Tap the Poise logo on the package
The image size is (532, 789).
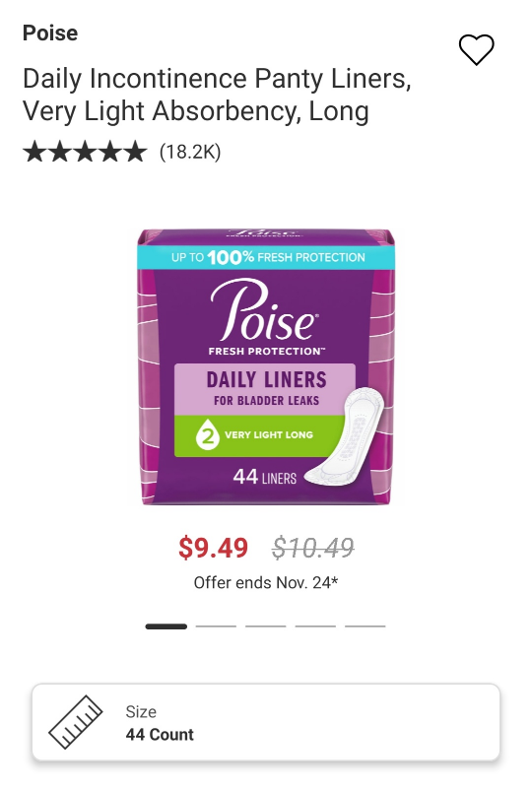[265, 310]
